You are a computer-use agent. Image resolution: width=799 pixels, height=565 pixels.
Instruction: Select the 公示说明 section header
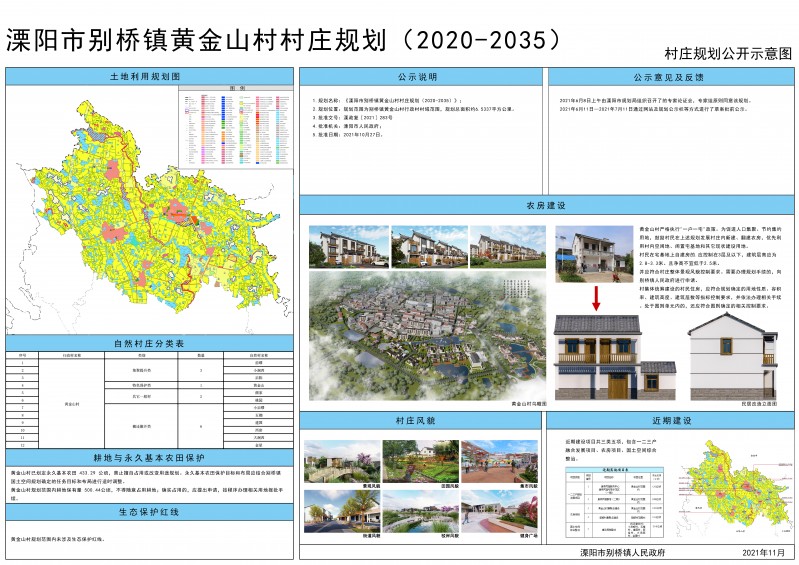[420, 77]
